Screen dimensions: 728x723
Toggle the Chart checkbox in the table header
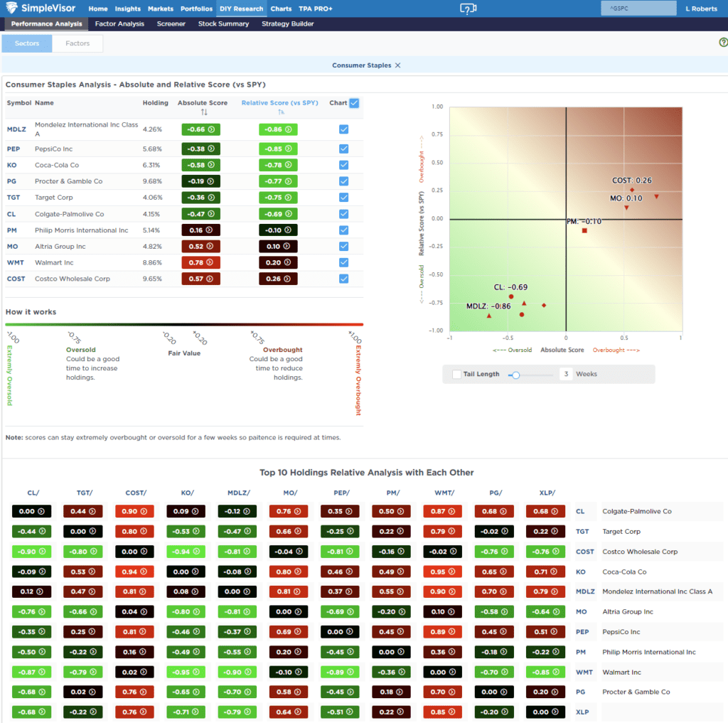pyautogui.click(x=353, y=102)
